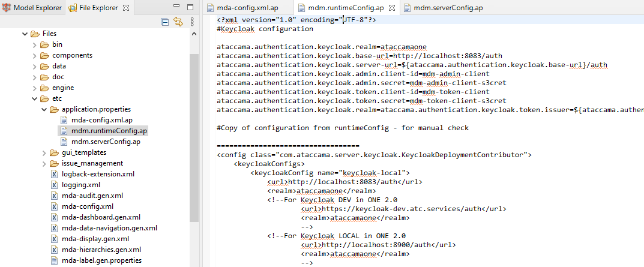
Task: Collapse the Files root folder
Action: click(x=25, y=34)
